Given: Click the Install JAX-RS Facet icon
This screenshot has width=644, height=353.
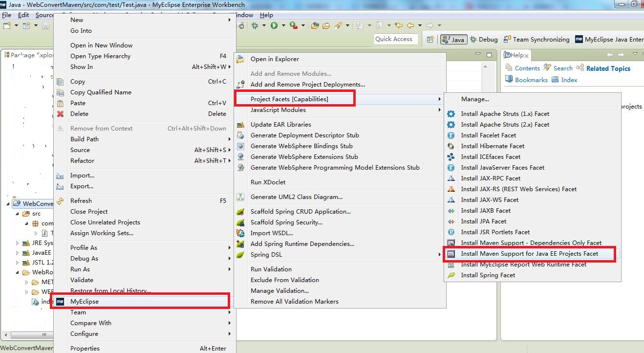Looking at the screenshot, I should tap(451, 189).
